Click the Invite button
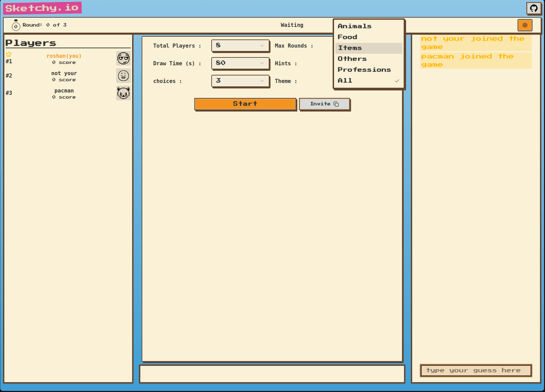Screen dimensions: 545x392 point(324,104)
